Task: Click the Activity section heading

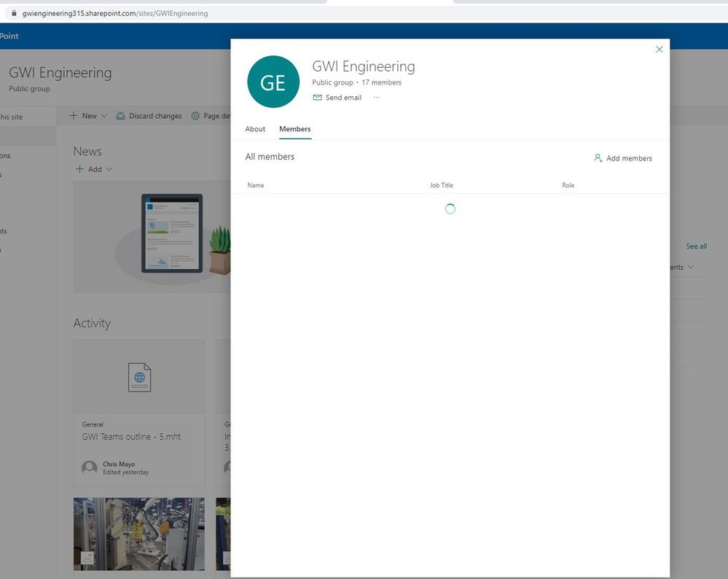Action: (92, 323)
